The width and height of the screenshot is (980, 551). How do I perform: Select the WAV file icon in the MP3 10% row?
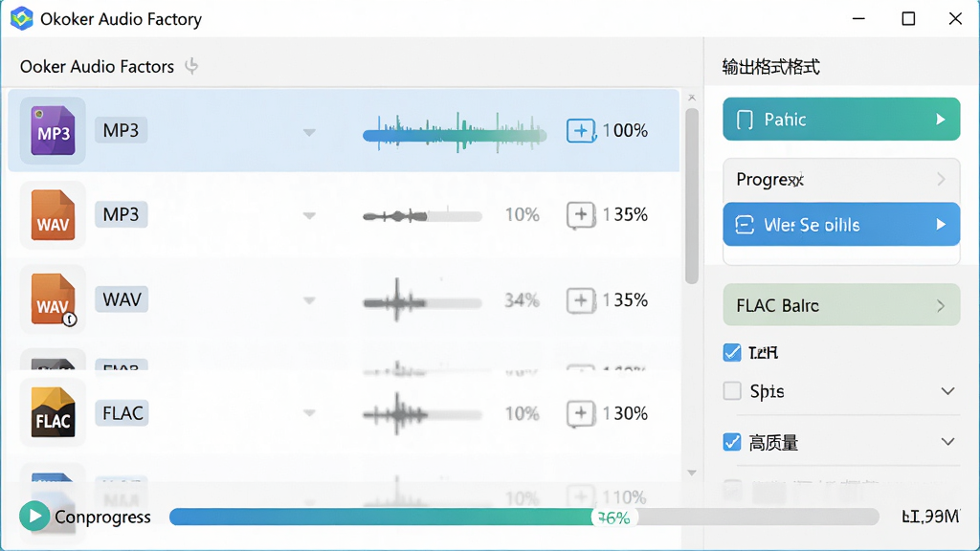54,215
